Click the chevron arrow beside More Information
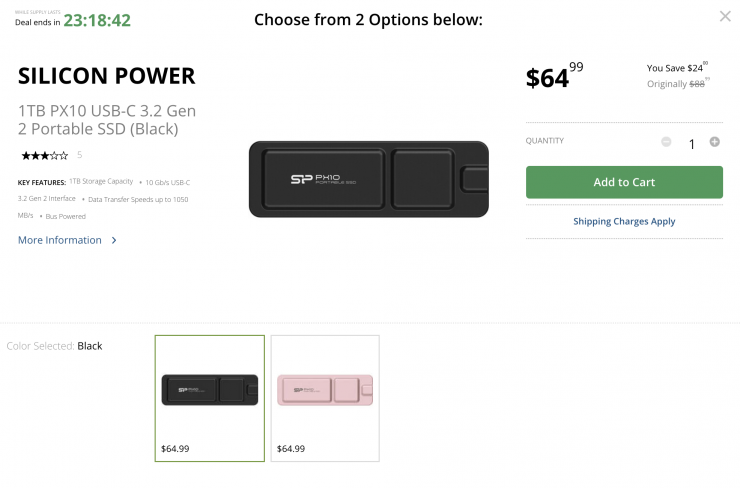 [x=114, y=240]
